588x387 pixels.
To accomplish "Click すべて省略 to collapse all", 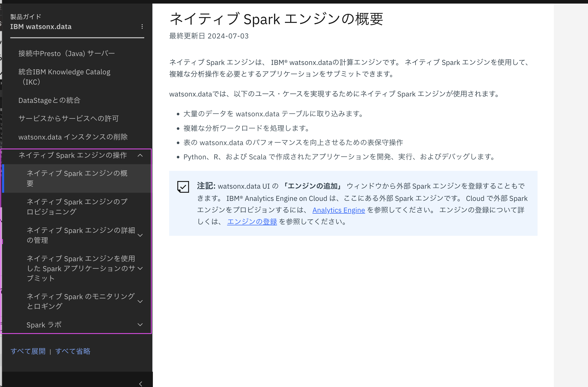I will 73,351.
